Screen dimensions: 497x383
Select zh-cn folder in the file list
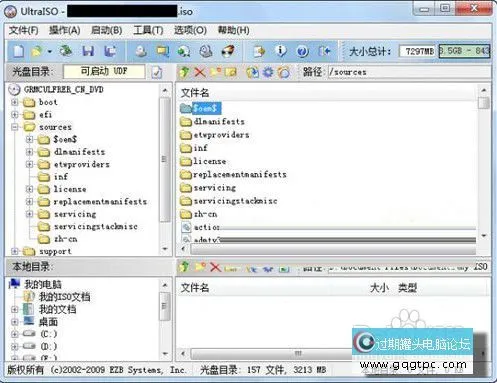[205, 214]
